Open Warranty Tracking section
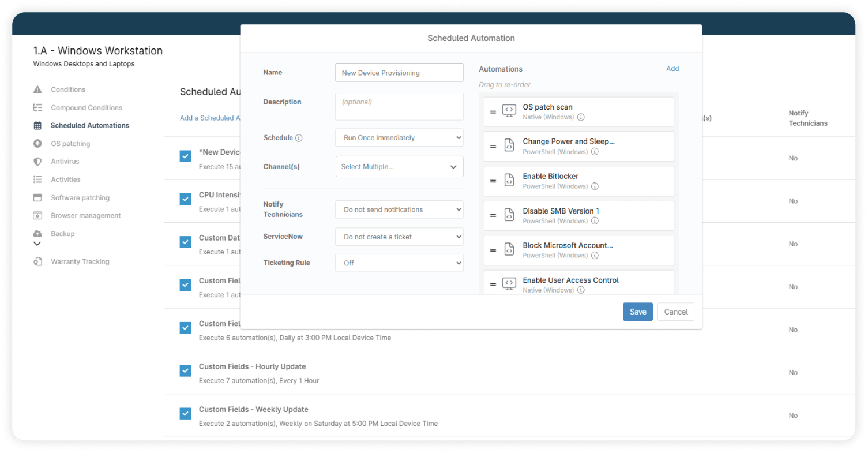Viewport: 868px width, 453px height. [80, 261]
